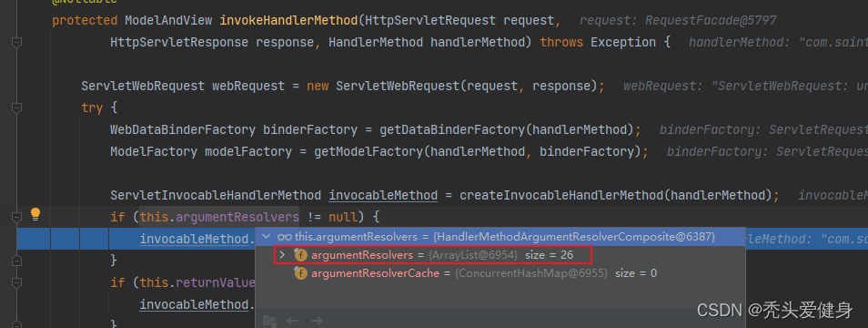Expand the argumentResolvers ArrayList node

coord(282,255)
